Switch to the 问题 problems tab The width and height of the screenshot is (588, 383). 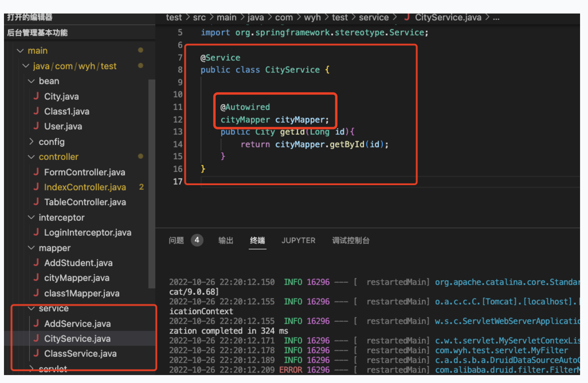tap(176, 240)
